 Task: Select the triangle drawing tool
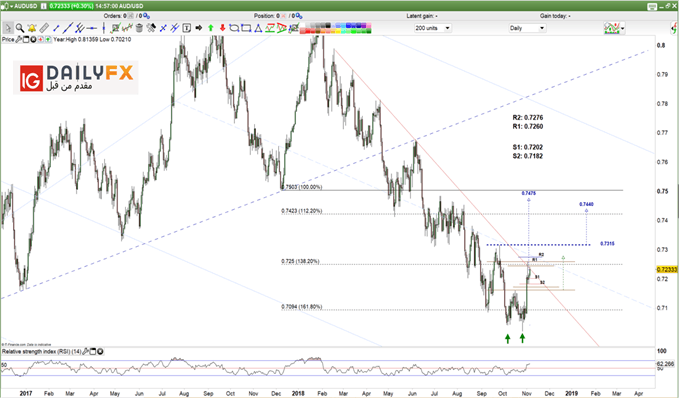(258, 29)
